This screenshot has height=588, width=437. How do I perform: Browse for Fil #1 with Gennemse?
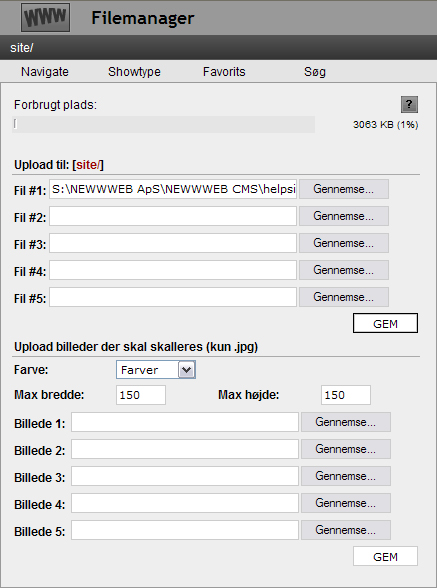(344, 189)
